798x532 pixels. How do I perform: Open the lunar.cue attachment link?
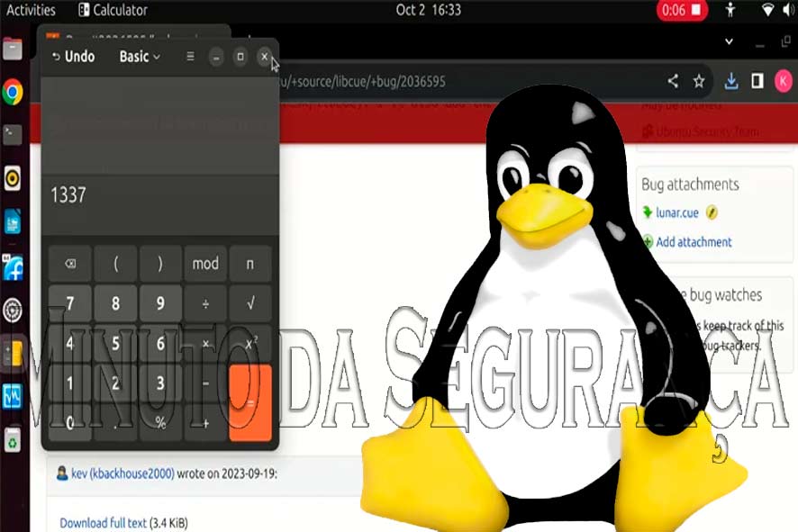click(x=677, y=212)
